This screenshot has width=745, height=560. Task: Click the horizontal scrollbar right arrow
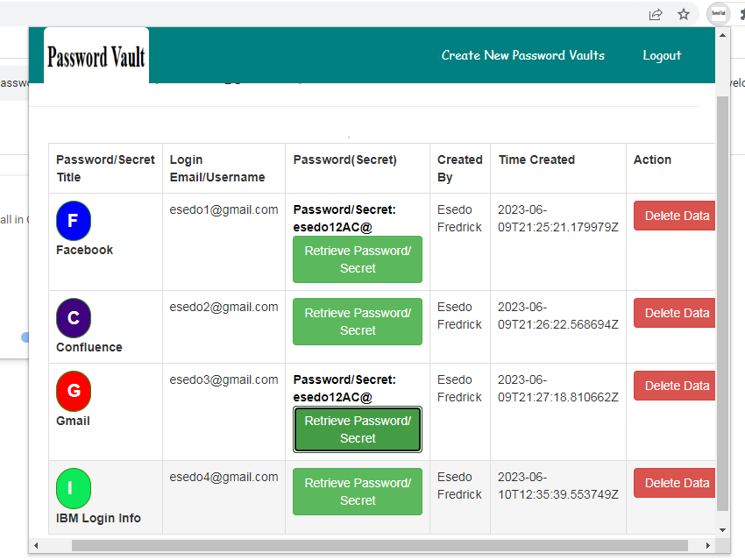tap(708, 545)
